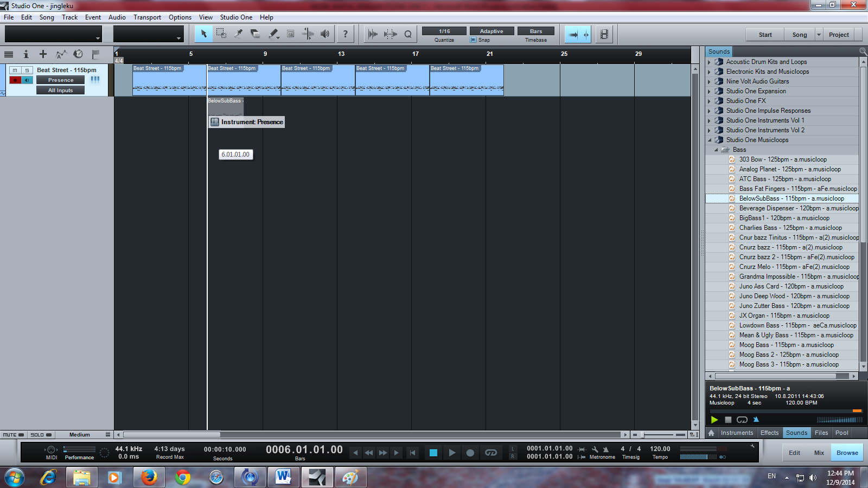Select the Arrow tool in toolbar
The image size is (868, 488).
tap(203, 34)
